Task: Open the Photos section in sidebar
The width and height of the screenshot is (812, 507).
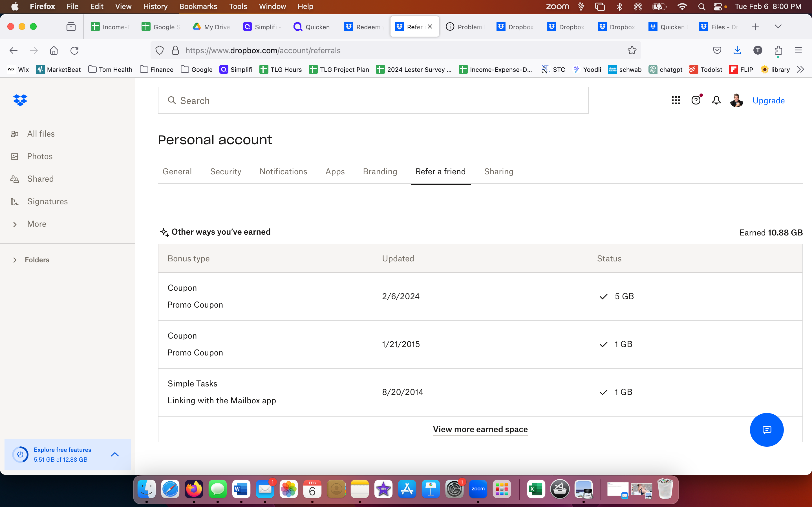Action: coord(39,156)
